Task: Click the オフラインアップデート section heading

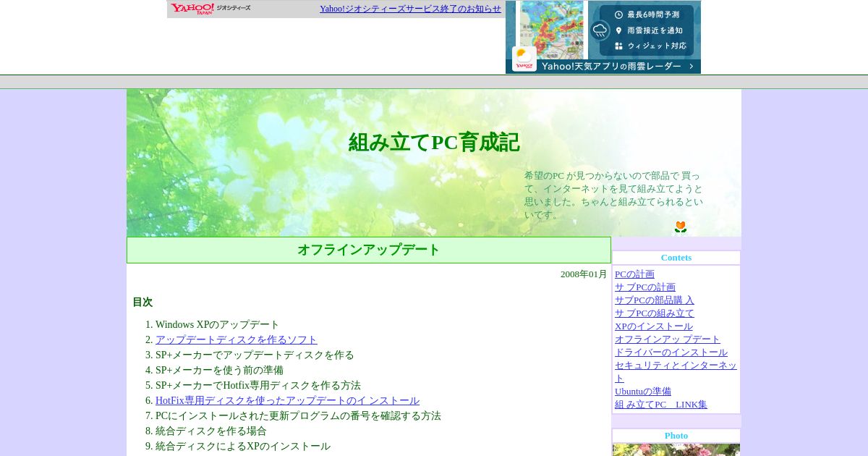Action: tap(369, 250)
